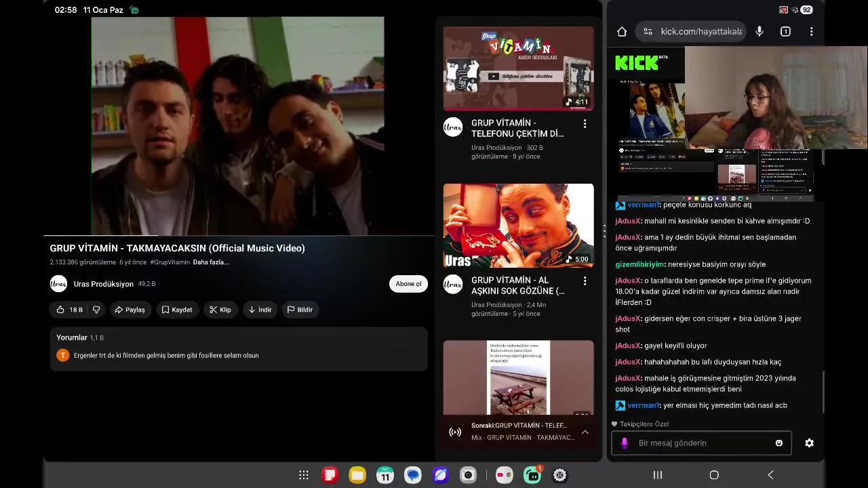Image resolution: width=868 pixels, height=488 pixels.
Task: Open the Camera app in taskbar
Action: pyautogui.click(x=468, y=475)
